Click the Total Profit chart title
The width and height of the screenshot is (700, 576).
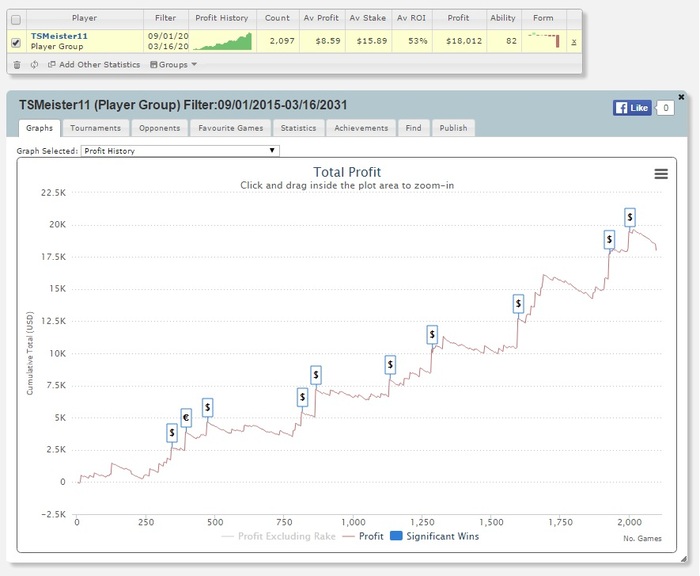pyautogui.click(x=347, y=172)
